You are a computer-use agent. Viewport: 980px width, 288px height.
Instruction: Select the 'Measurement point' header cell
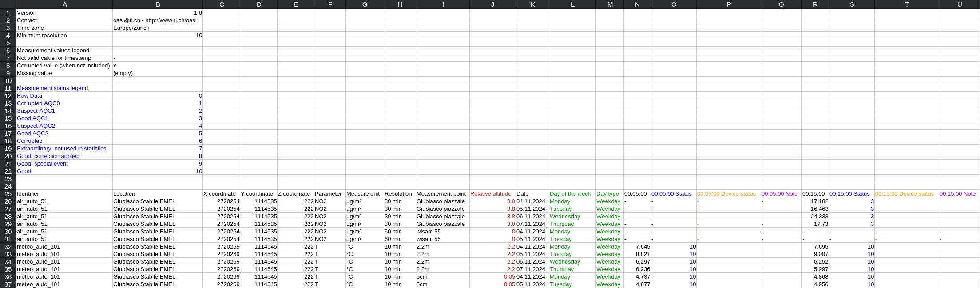click(x=442, y=194)
